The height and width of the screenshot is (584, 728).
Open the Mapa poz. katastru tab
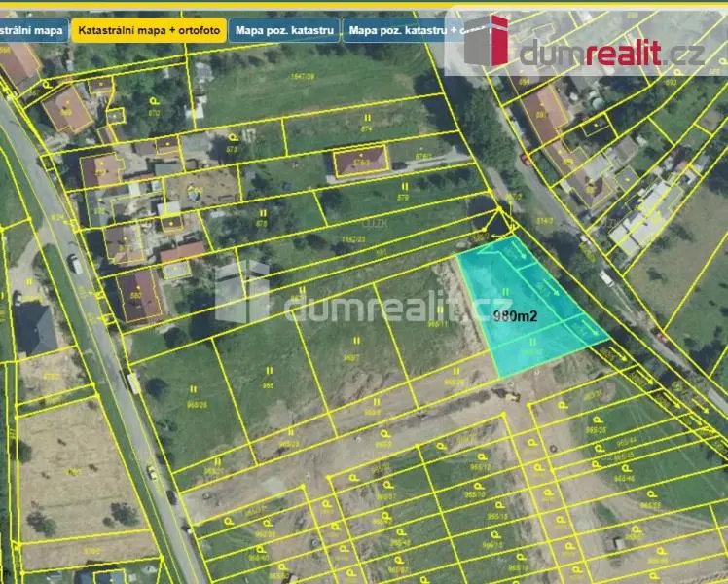pos(284,30)
